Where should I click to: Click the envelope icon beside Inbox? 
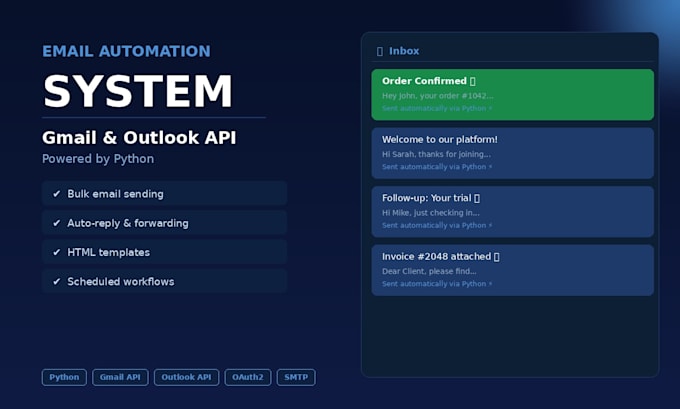(380, 52)
